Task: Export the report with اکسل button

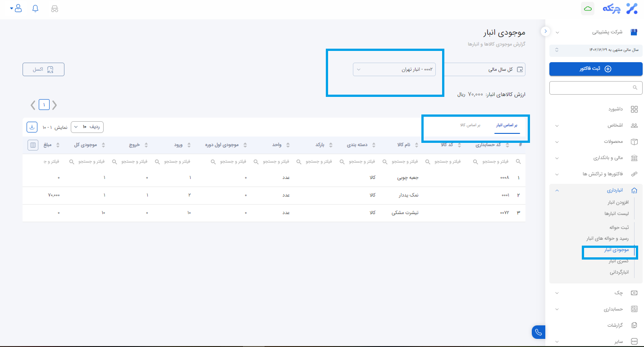Action: 43,69
